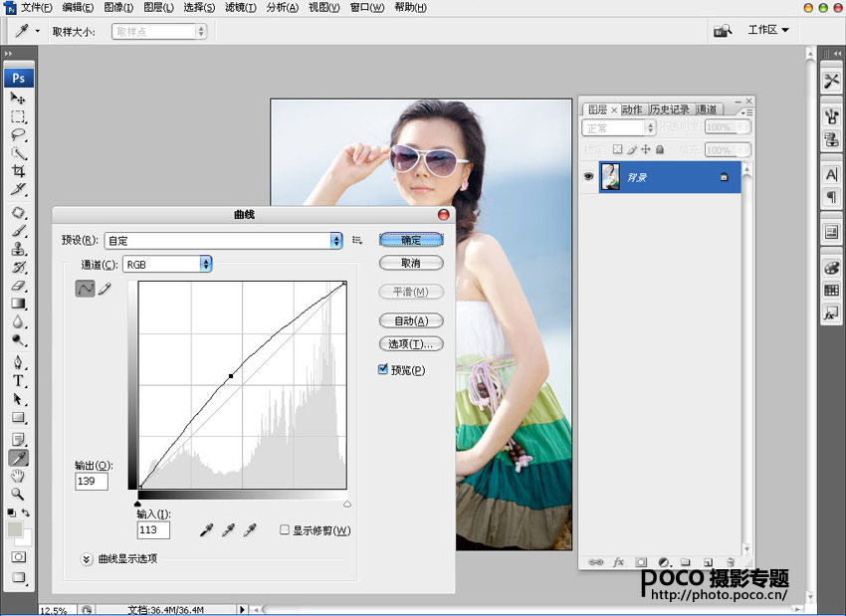Toggle the 预览 (Preview) checkbox

pyautogui.click(x=384, y=369)
